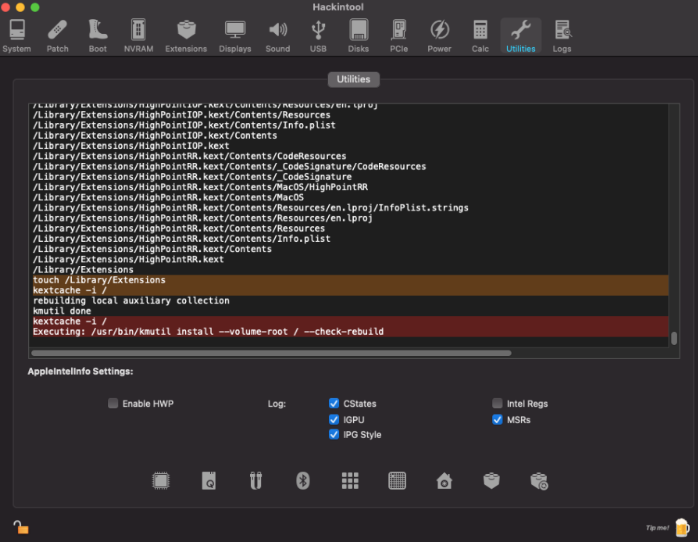The image size is (698, 542).
Task: Click the '_CodeSignature/CodeResources' path line
Action: [x=229, y=166]
